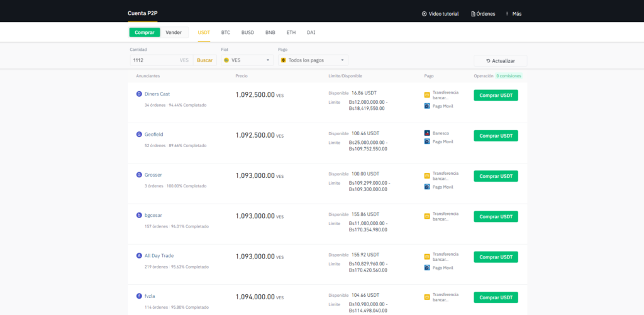
Task: Switch to Vender mode
Action: [x=174, y=33]
